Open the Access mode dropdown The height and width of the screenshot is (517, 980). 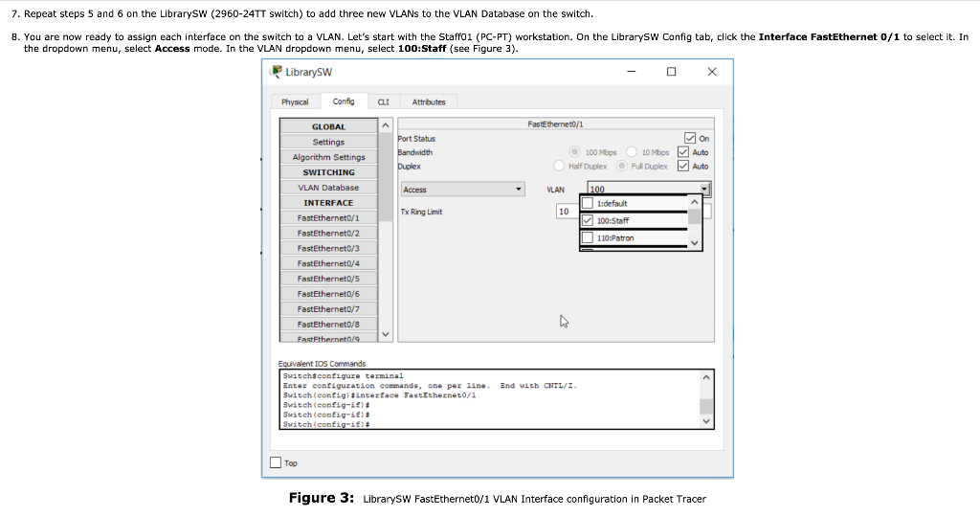pyautogui.click(x=462, y=190)
